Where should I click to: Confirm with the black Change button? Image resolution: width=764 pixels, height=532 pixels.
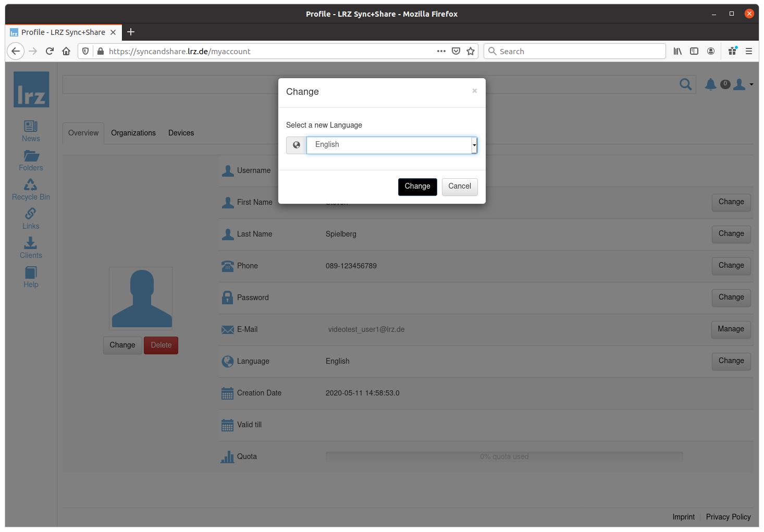pyautogui.click(x=417, y=187)
